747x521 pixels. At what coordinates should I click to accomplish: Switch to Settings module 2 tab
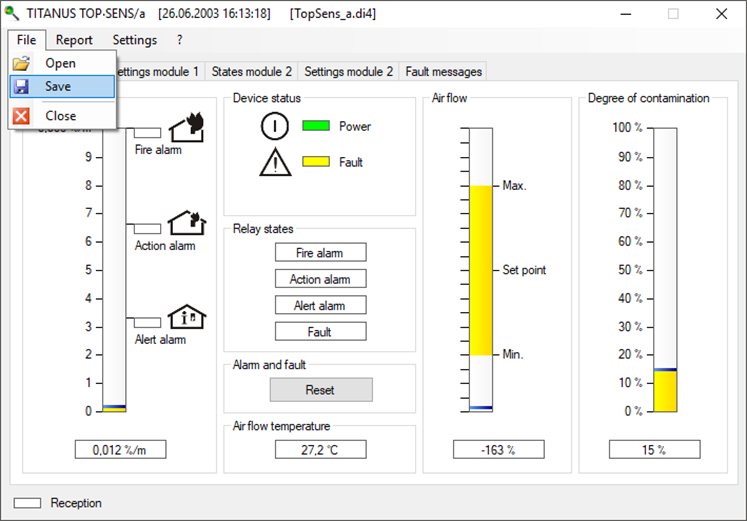pos(348,71)
